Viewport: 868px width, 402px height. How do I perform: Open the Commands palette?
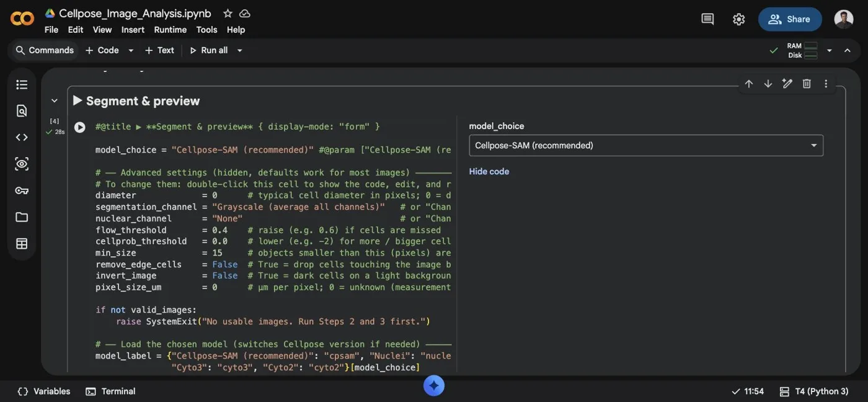45,50
